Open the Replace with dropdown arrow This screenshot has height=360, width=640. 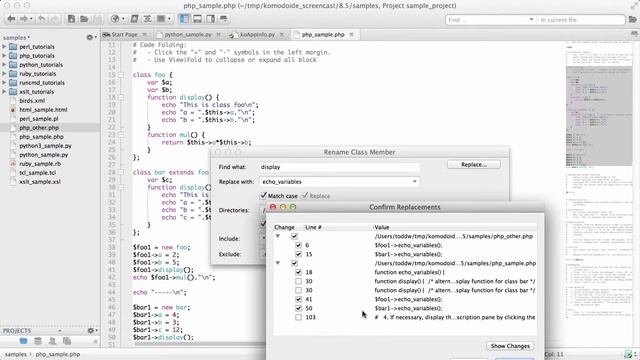(414, 182)
